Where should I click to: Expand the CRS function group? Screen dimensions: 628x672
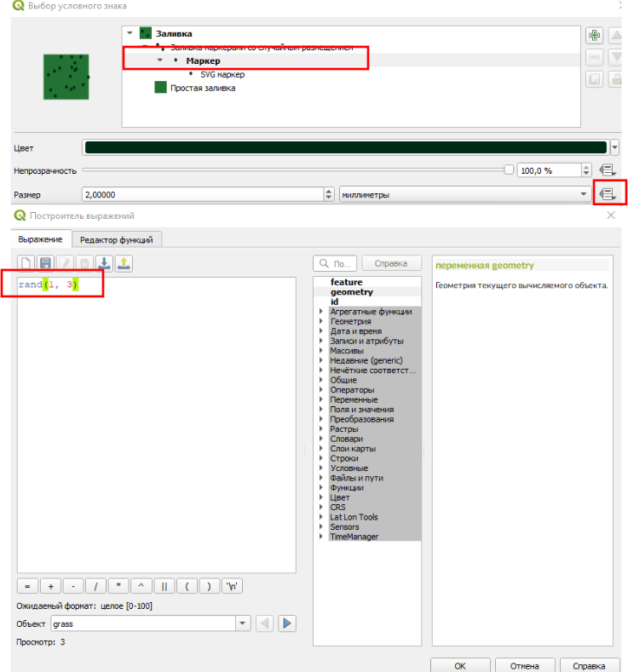321,507
